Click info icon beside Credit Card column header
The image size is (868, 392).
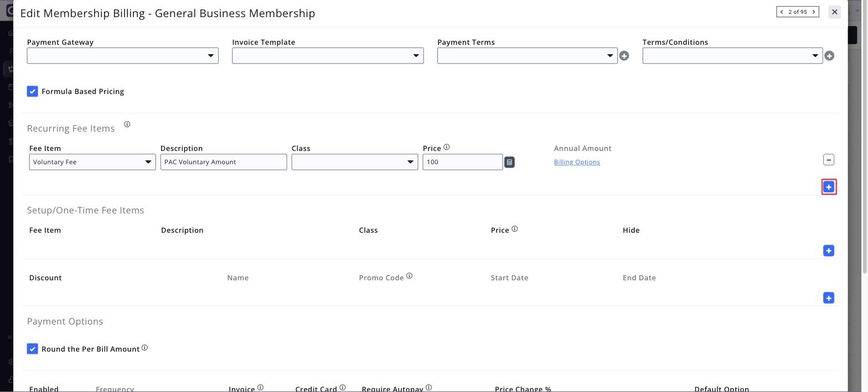tap(343, 388)
